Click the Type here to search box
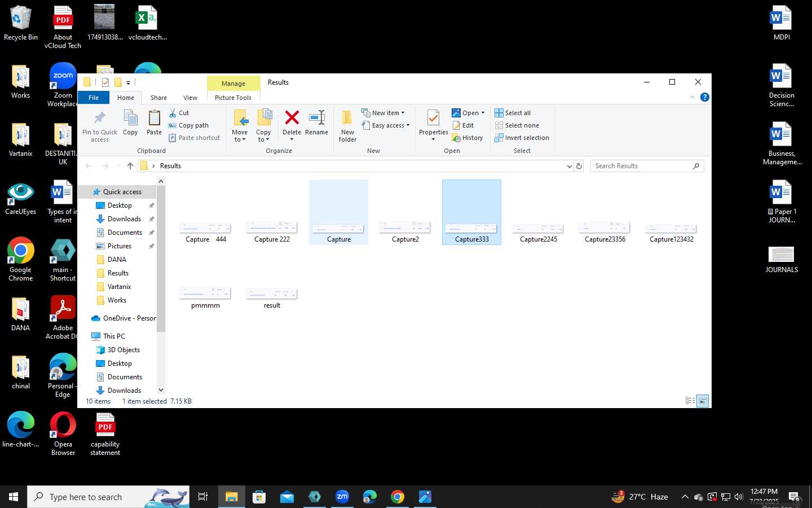 [108, 497]
